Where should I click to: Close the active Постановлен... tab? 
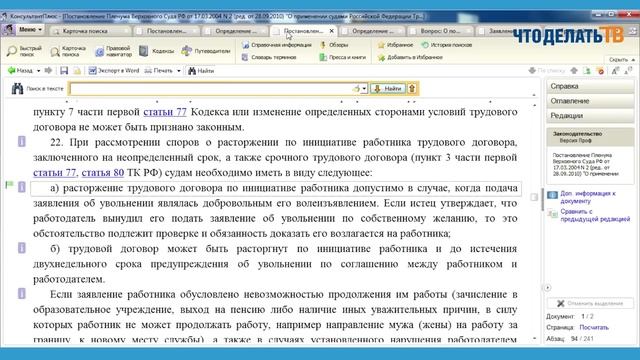tap(331, 31)
